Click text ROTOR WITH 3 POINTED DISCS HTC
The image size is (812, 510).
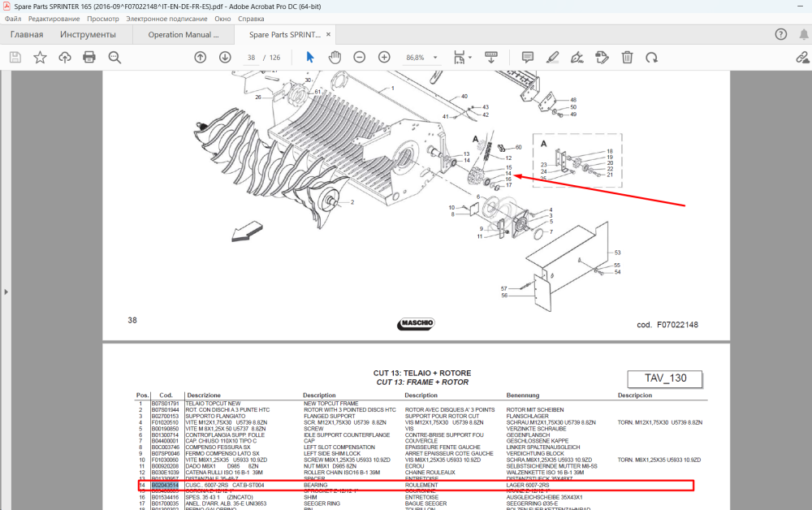click(x=349, y=409)
